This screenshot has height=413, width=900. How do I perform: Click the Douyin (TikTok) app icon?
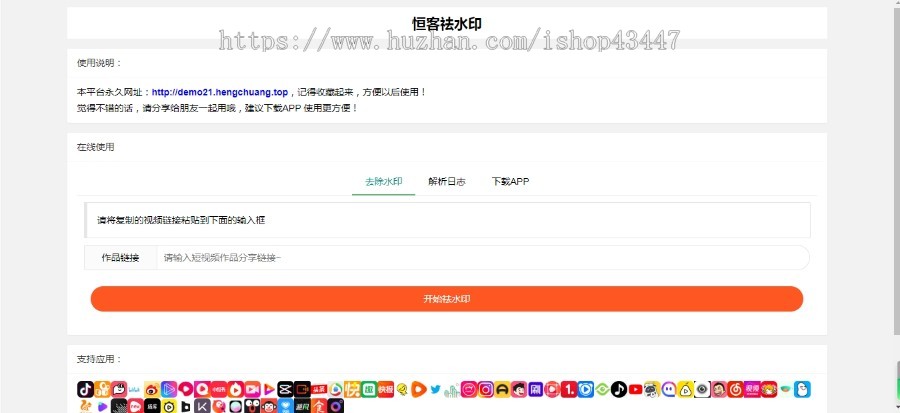(x=86, y=389)
